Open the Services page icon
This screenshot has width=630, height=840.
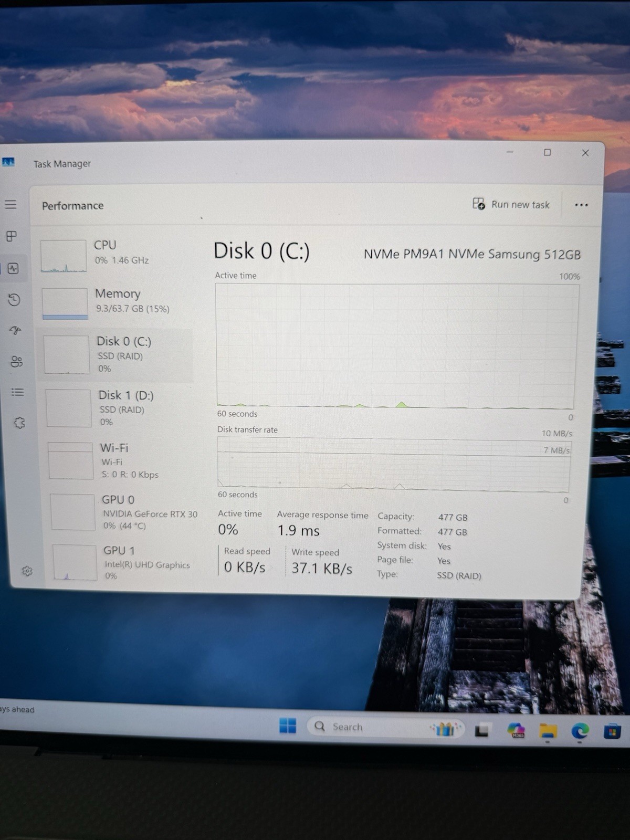[x=19, y=423]
